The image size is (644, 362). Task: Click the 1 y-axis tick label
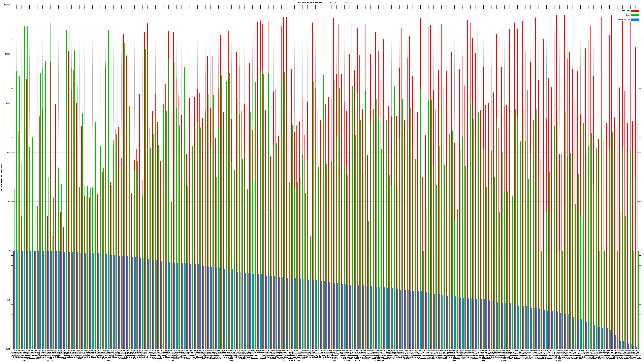10,251
